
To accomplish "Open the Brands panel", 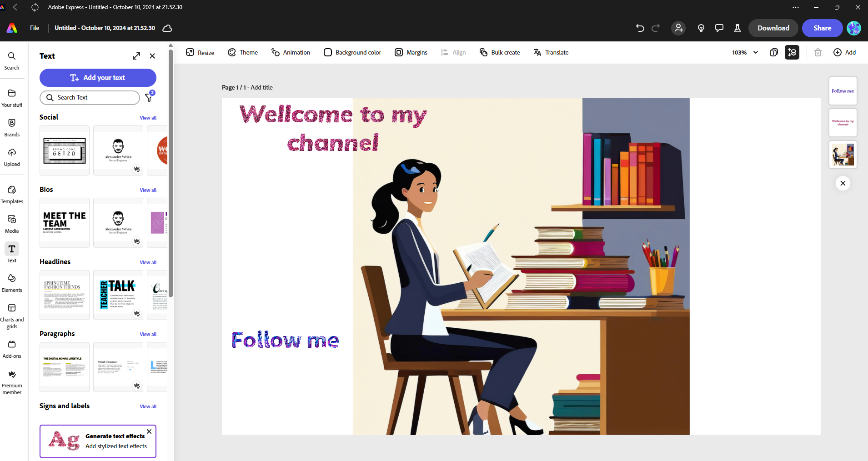I will [x=12, y=128].
